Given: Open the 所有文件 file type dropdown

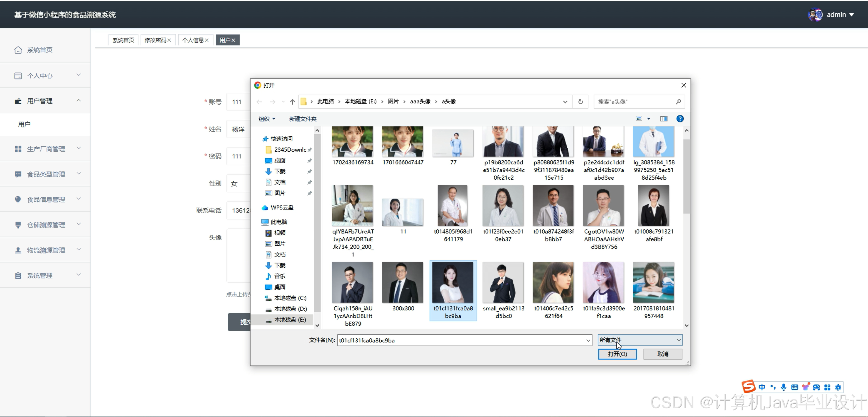Looking at the screenshot, I should [x=640, y=340].
